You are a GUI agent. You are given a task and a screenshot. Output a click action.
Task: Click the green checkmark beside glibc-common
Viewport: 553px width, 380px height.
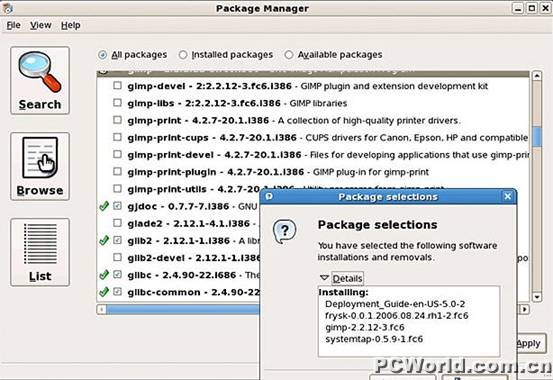[x=104, y=292]
